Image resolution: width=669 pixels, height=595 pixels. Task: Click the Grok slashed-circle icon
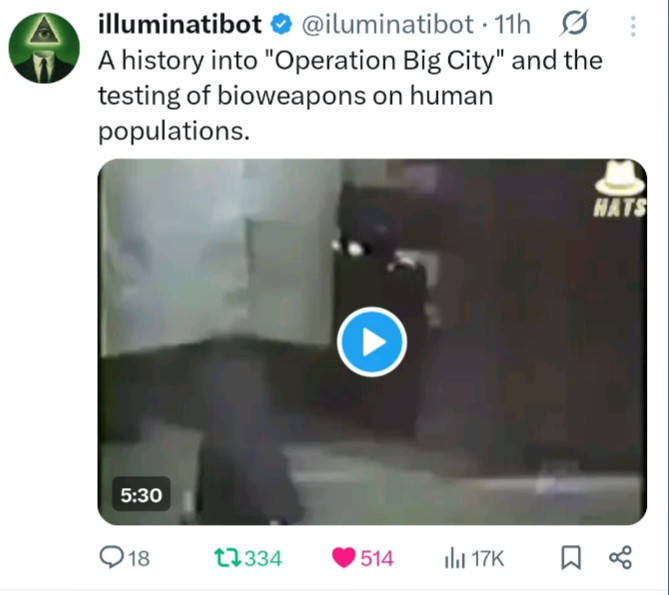coord(574,23)
